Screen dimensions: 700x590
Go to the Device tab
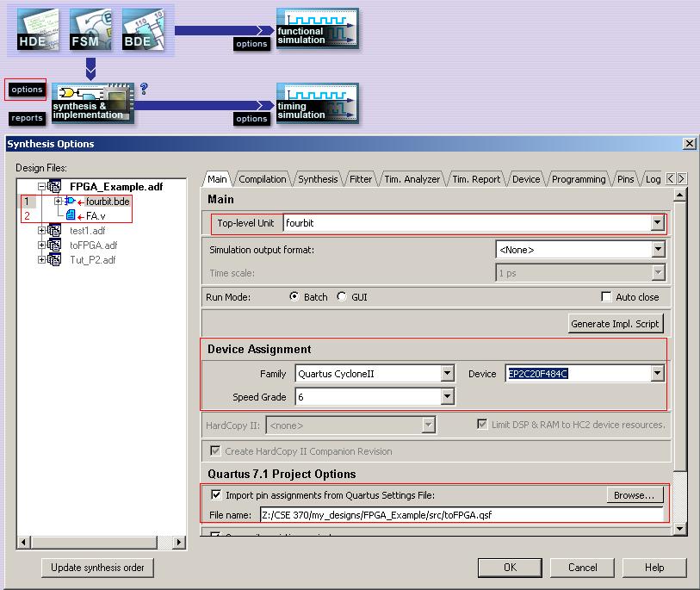tap(526, 179)
